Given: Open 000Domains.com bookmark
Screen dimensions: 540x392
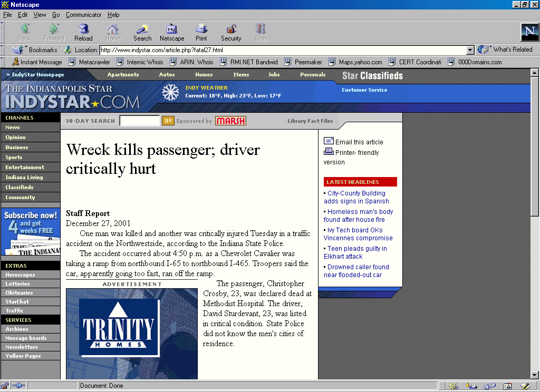Looking at the screenshot, I should (x=475, y=62).
